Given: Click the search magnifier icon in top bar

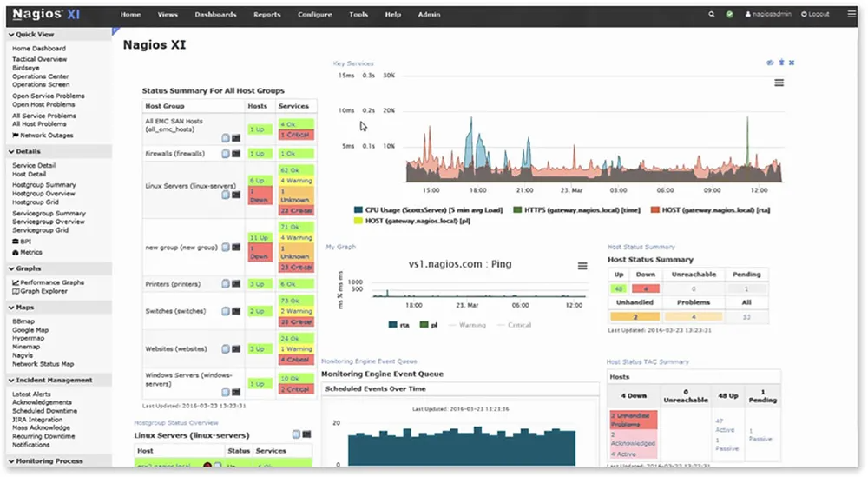Looking at the screenshot, I should (712, 15).
